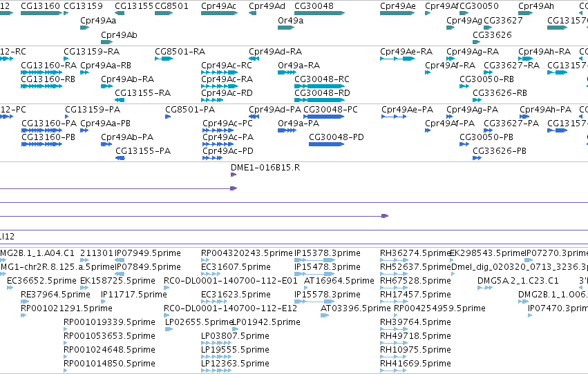Select the RH41669.5prime EST label

[x=415, y=364]
